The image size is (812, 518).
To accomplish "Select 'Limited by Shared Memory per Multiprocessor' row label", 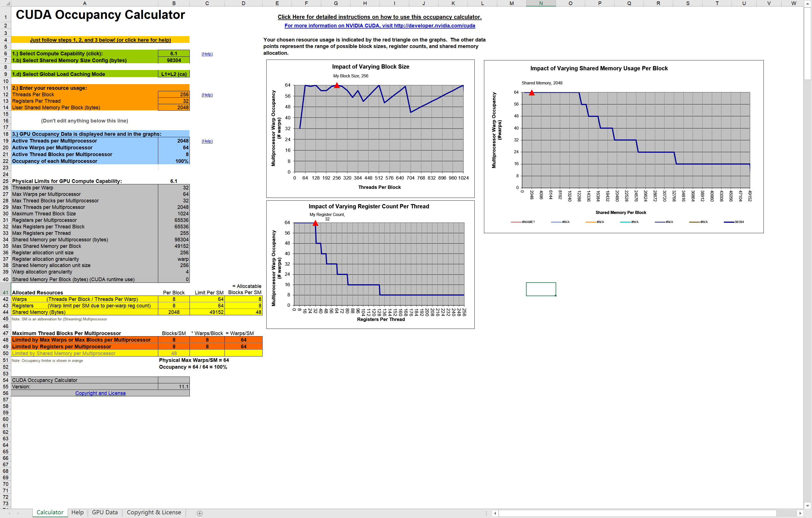I will pos(85,353).
